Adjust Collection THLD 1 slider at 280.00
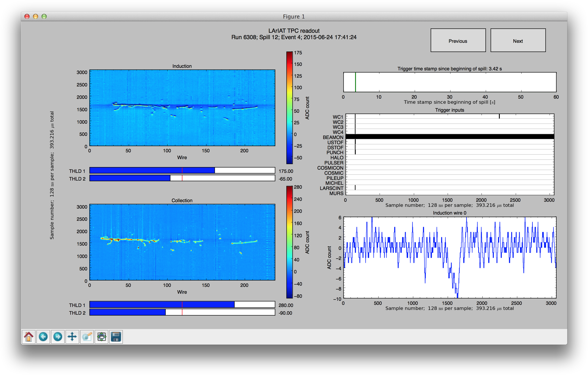The image size is (588, 375). click(x=234, y=304)
